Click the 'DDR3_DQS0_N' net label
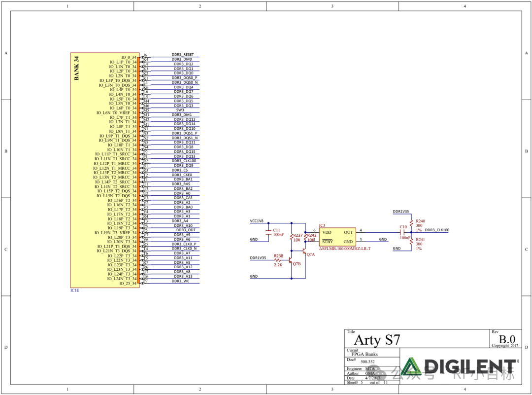This screenshot has height=395, width=532. (185, 82)
